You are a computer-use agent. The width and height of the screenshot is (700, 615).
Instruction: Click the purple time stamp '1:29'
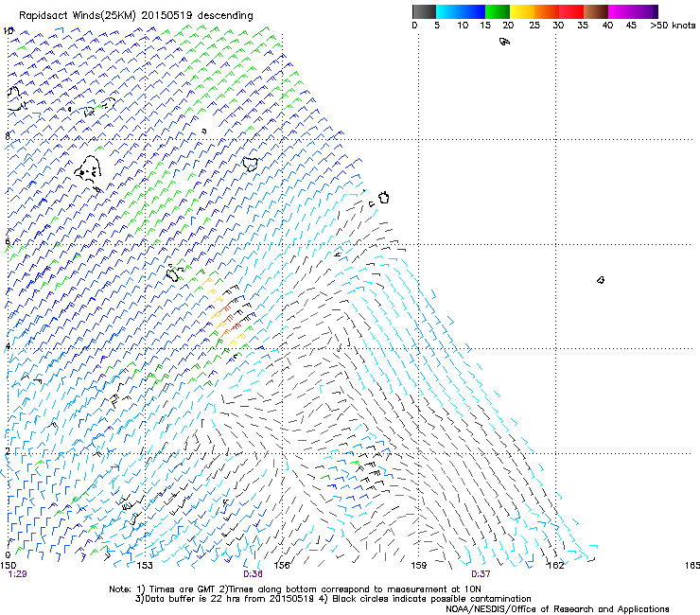click(x=17, y=574)
